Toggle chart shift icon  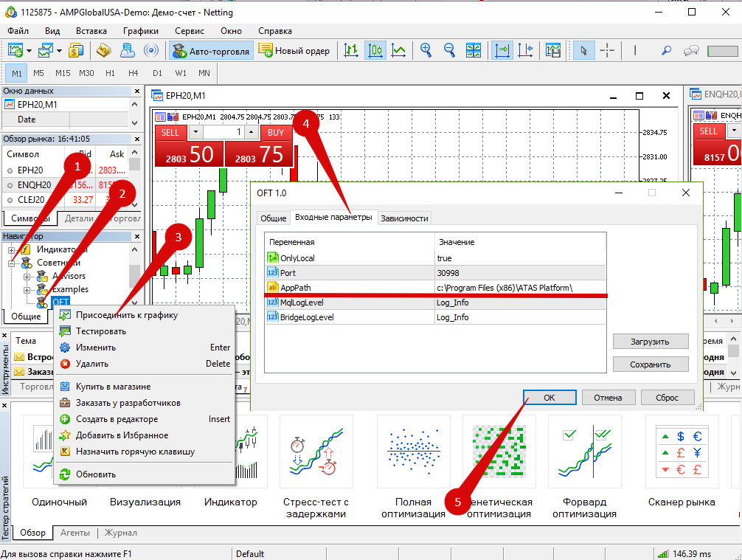[526, 50]
